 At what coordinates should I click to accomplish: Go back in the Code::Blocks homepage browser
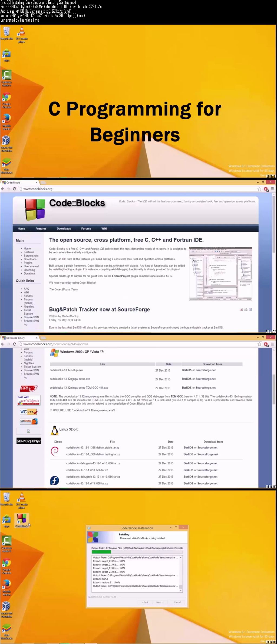click(3, 189)
